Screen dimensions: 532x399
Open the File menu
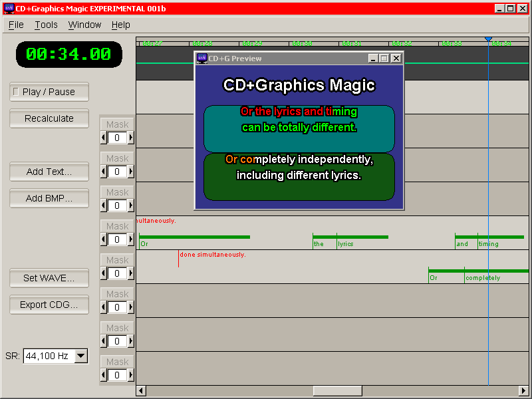click(x=15, y=25)
